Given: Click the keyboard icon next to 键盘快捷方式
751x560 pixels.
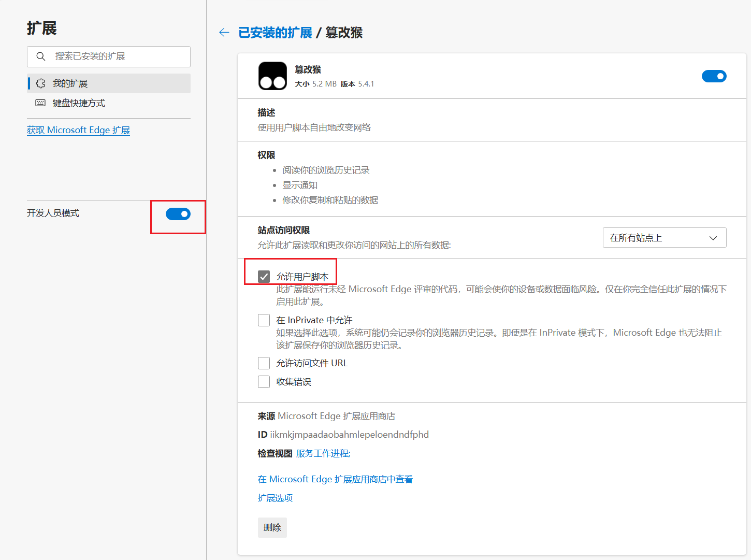Looking at the screenshot, I should pos(40,103).
